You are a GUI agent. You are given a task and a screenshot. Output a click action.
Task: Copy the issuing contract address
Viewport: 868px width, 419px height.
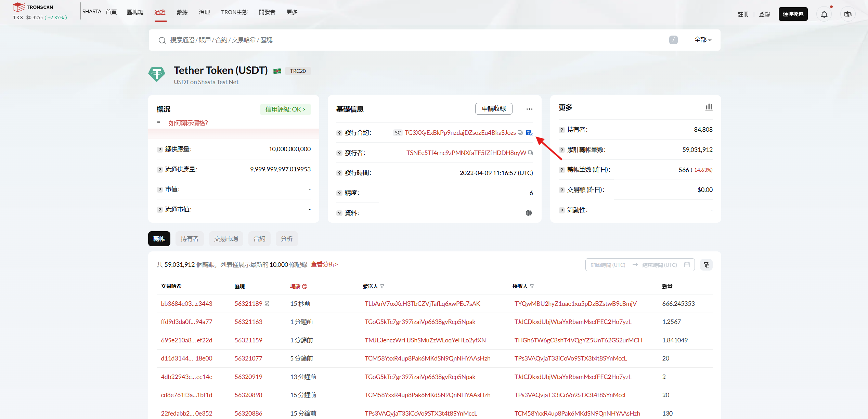point(520,132)
